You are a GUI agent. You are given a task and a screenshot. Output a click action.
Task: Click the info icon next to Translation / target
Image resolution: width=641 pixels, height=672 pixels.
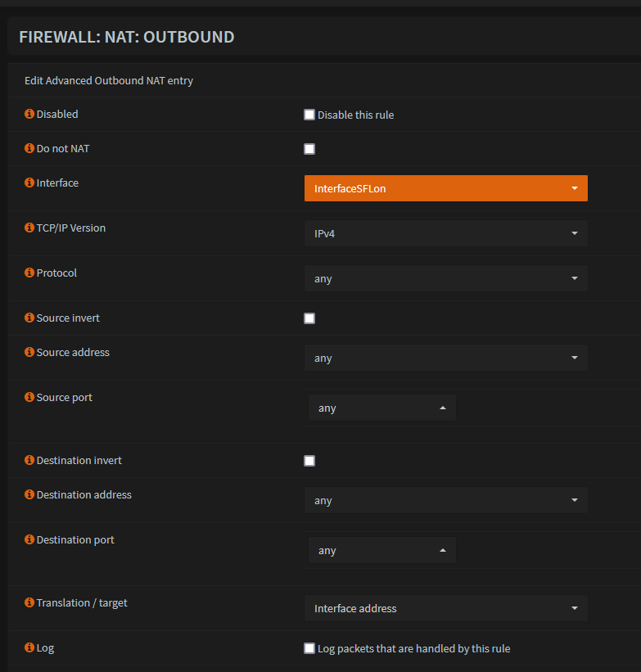coord(29,602)
